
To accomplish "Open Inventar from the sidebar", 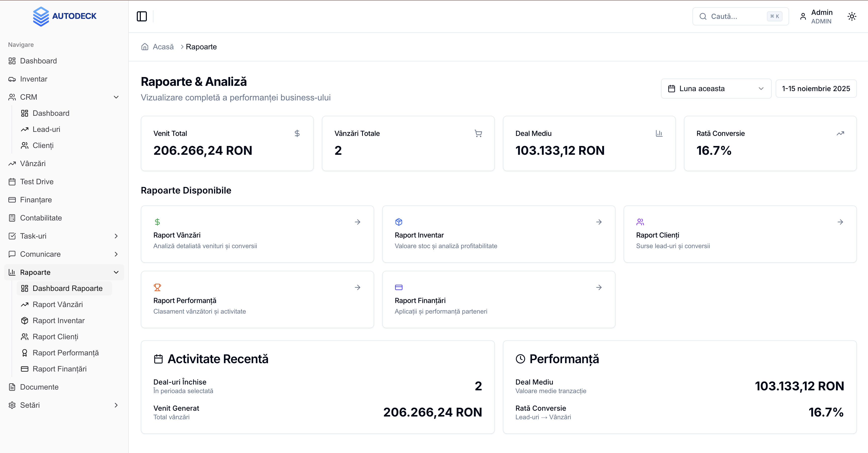I will pos(34,79).
